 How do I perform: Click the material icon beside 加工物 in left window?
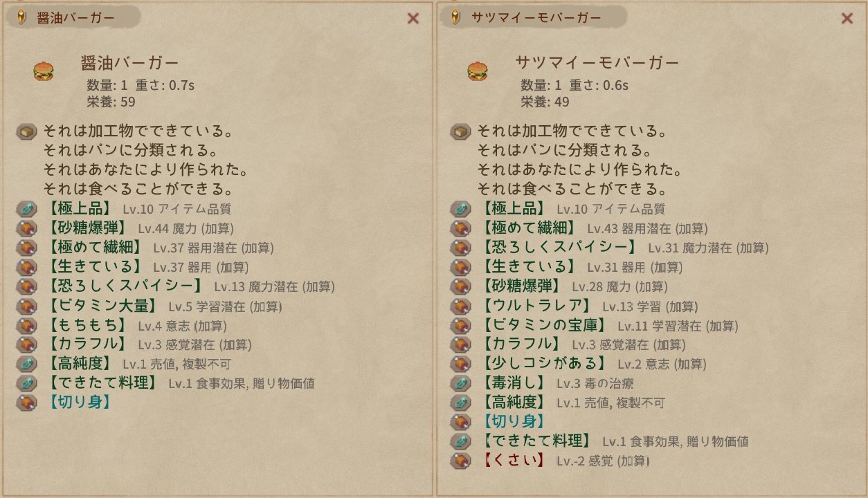pyautogui.click(x=27, y=131)
